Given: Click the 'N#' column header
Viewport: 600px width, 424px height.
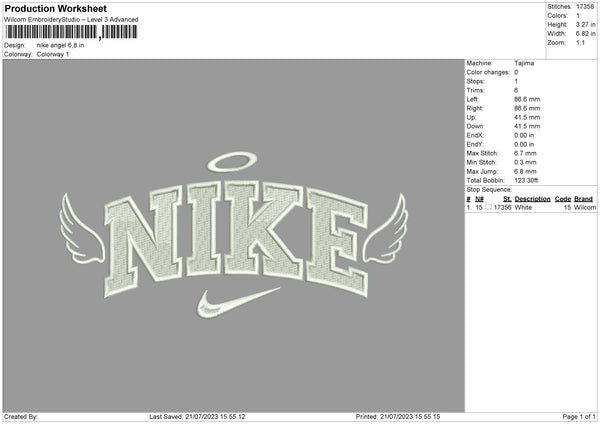Looking at the screenshot, I should point(479,199).
